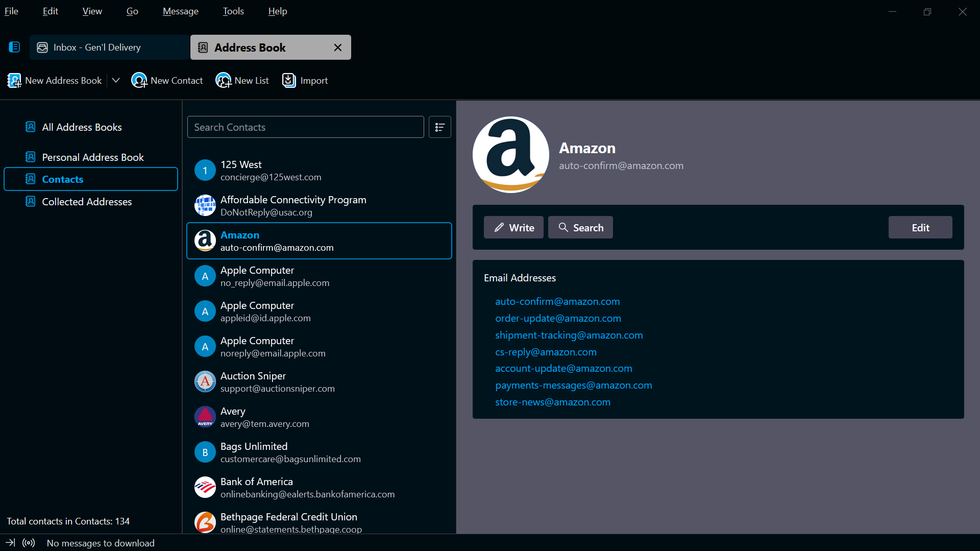The image size is (980, 551).
Task: Open the View menu
Action: click(x=92, y=11)
